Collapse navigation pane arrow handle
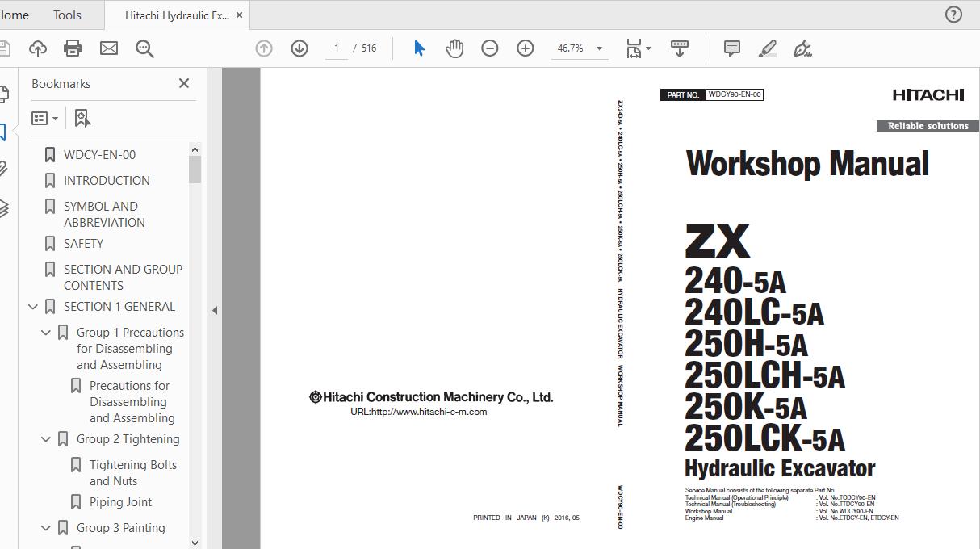The width and height of the screenshot is (980, 549). (x=215, y=310)
